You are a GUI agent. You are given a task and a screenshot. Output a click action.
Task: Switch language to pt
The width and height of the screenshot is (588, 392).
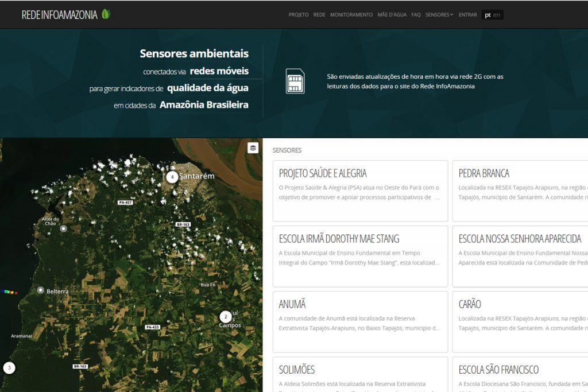[x=488, y=15]
